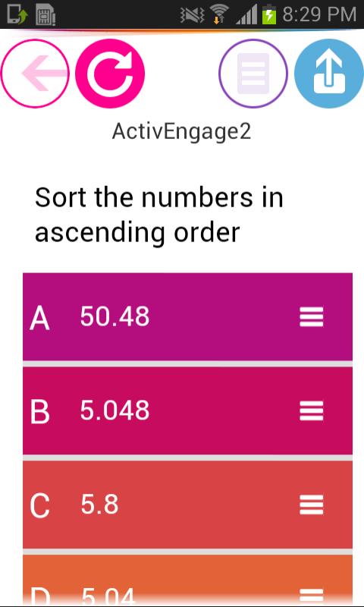
Task: Tap the pink refresh circular arrow icon
Action: (x=110, y=73)
